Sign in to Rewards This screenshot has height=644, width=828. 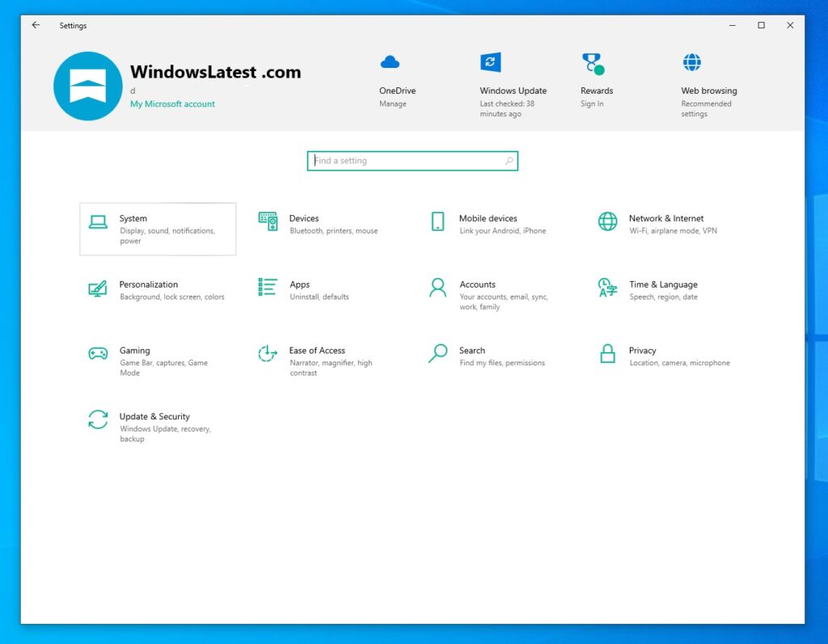595,79
